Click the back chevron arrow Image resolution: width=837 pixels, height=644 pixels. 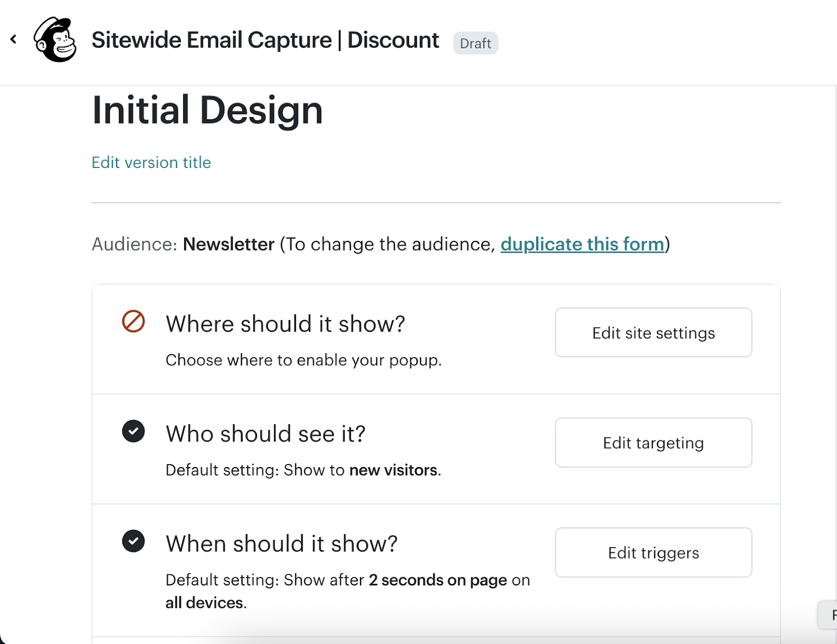tap(14, 39)
